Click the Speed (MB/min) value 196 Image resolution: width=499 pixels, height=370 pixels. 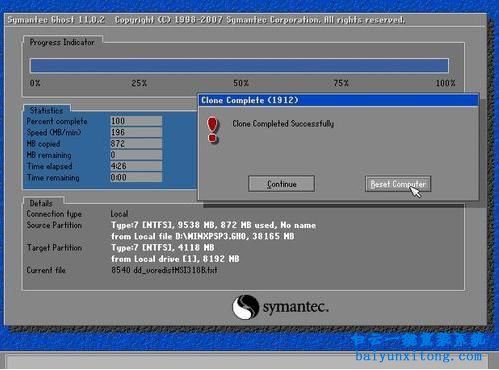pos(136,132)
